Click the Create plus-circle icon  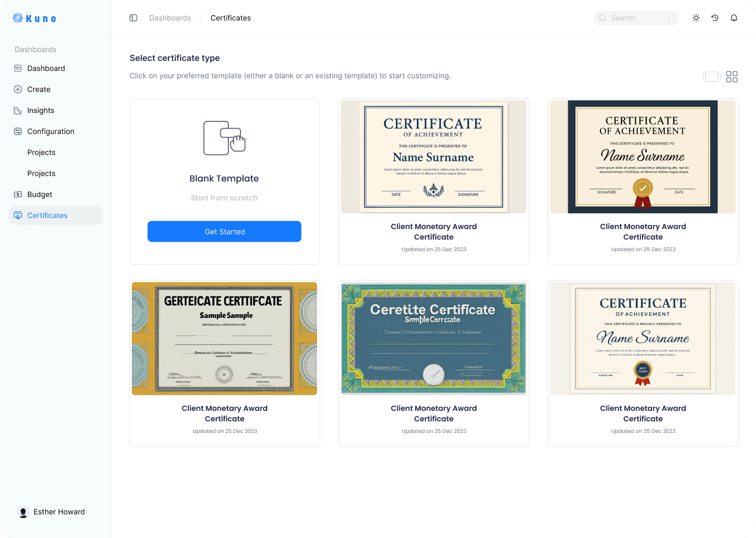click(18, 89)
